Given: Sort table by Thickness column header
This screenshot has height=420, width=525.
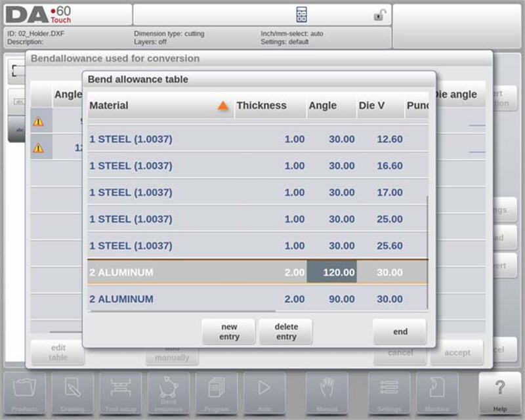Looking at the screenshot, I should 261,106.
